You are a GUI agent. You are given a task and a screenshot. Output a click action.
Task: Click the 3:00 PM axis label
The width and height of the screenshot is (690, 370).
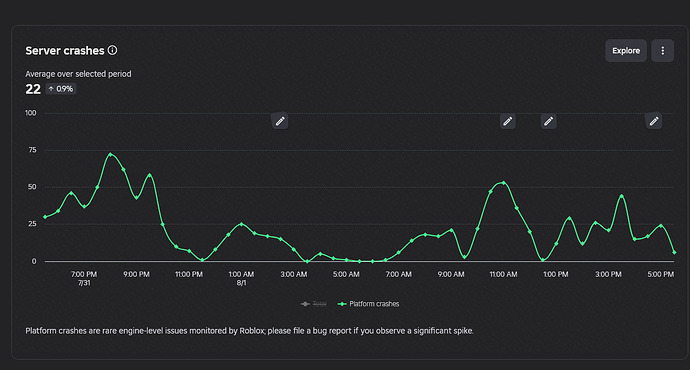608,275
